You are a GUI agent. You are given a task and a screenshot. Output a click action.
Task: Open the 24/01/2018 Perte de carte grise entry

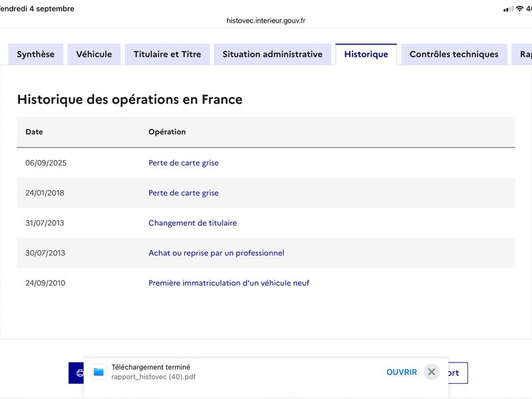[x=184, y=193]
